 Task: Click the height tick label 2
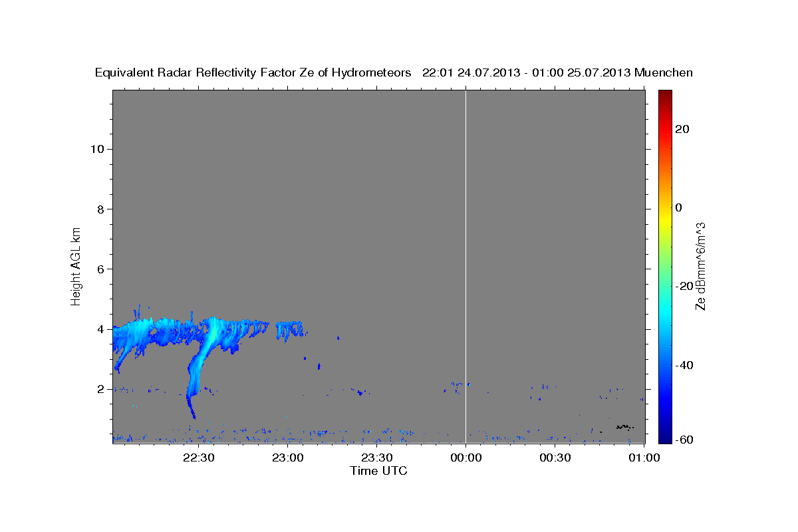coord(100,389)
